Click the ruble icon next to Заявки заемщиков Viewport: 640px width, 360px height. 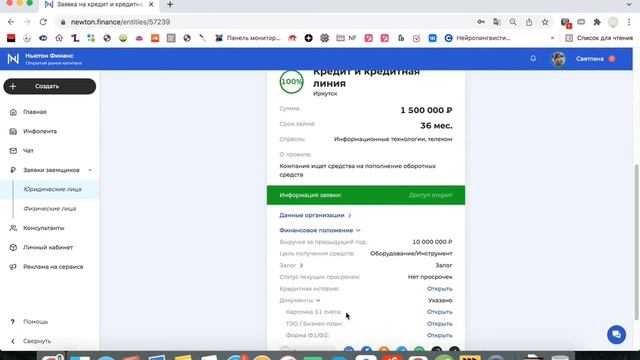point(13,170)
